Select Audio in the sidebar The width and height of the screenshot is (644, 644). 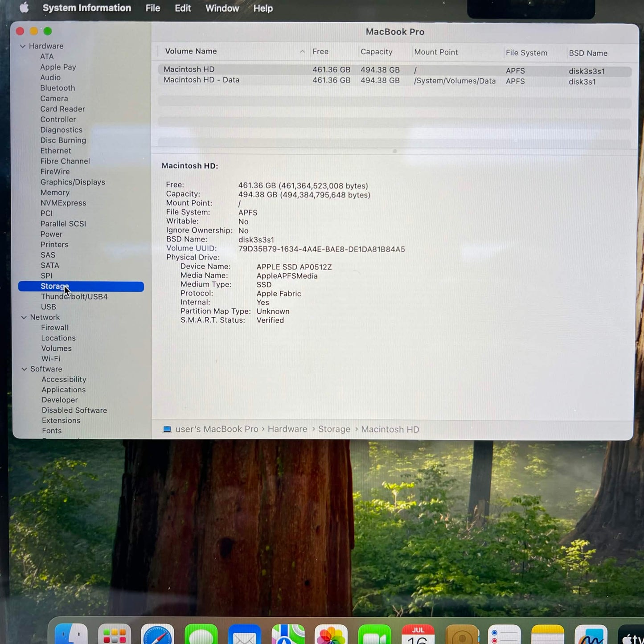(50, 78)
